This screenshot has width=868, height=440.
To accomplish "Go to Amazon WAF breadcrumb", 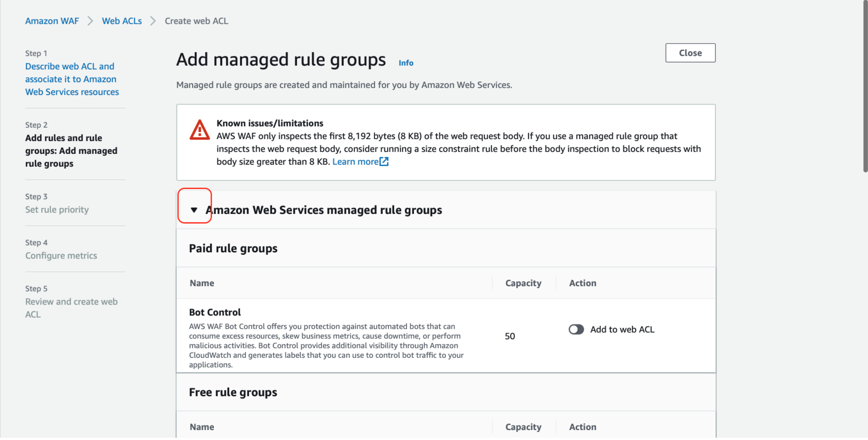I will [52, 21].
